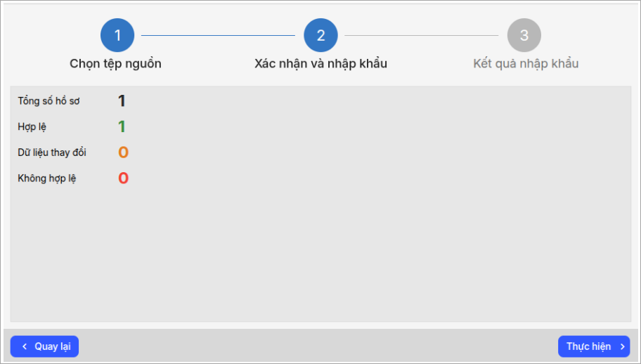
Task: Select the red invalid records count
Action: 123,178
